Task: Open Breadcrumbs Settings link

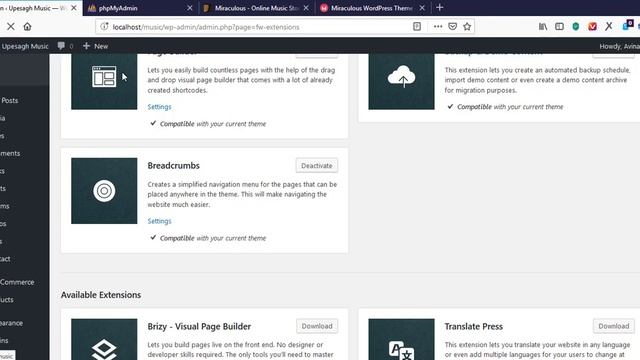Action: pos(159,221)
